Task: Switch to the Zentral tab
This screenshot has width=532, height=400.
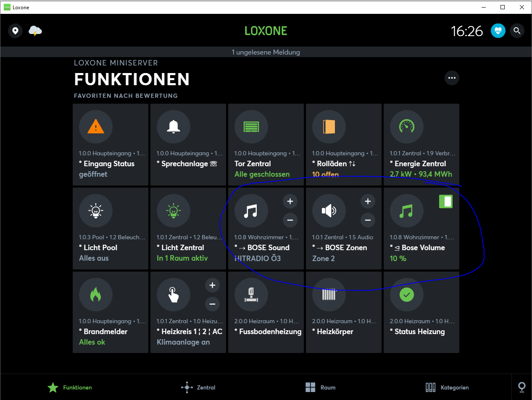Action: 198,387
